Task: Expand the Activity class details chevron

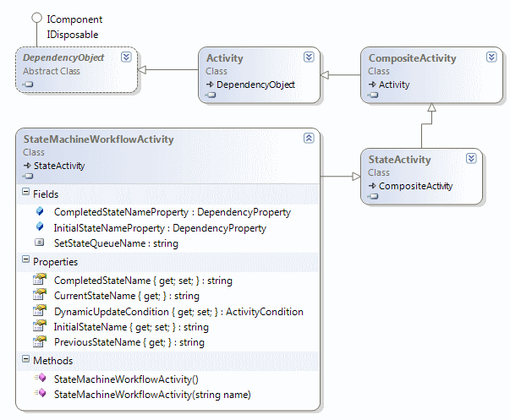Action: (309, 57)
